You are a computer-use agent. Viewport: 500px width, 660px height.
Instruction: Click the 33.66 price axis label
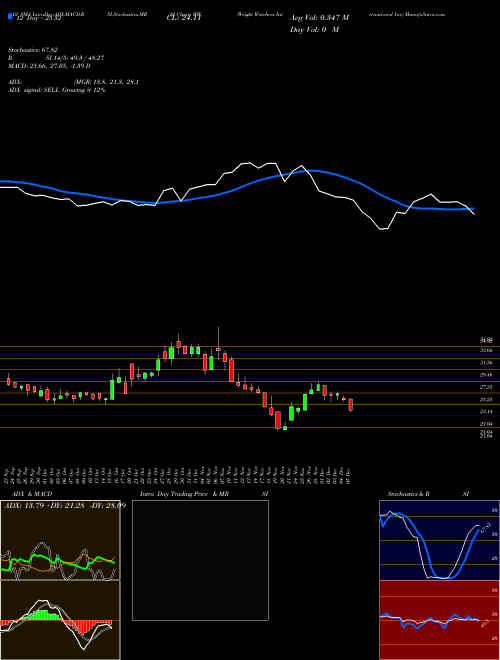coord(486,350)
